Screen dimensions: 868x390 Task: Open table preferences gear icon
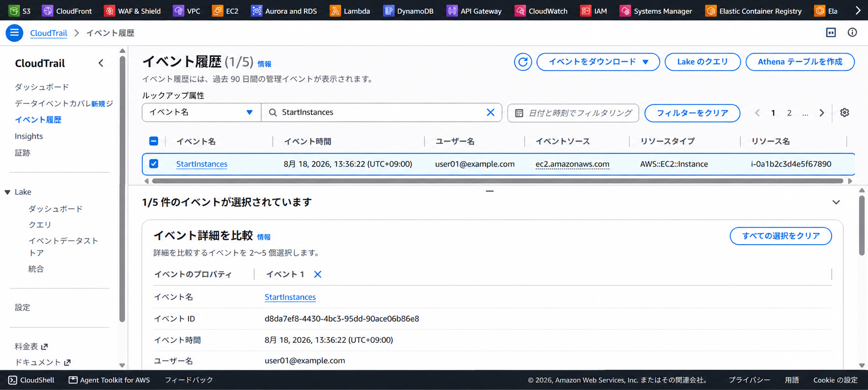click(845, 112)
